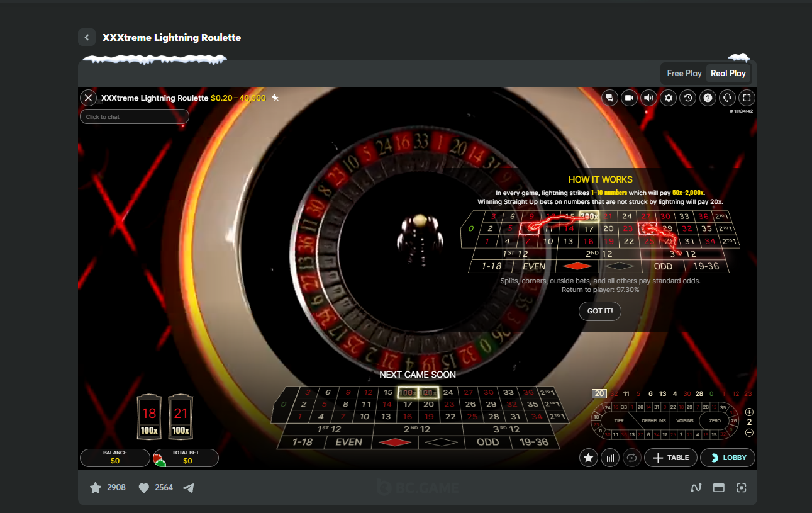Image resolution: width=812 pixels, height=513 pixels.
Task: Add another table with +TABLE button
Action: 670,458
